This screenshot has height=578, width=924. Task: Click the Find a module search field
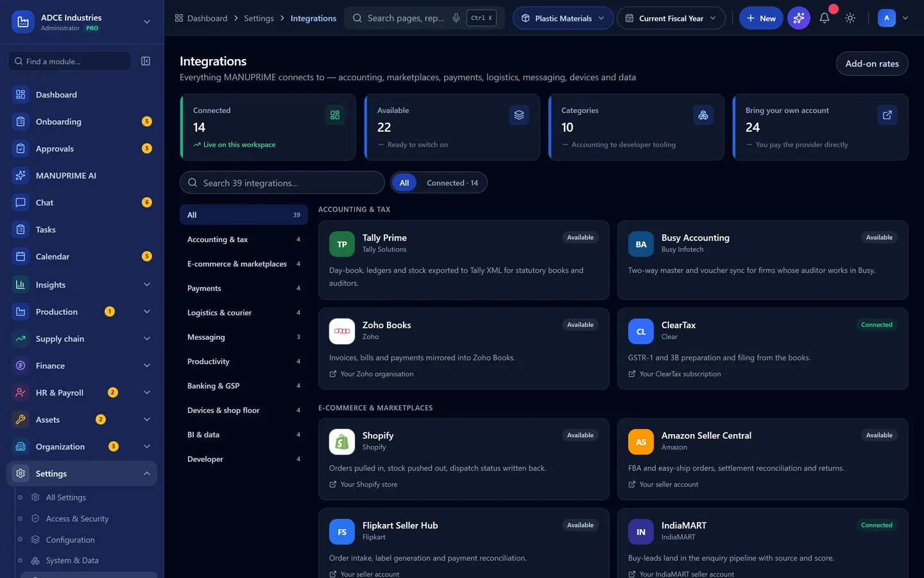tap(69, 61)
